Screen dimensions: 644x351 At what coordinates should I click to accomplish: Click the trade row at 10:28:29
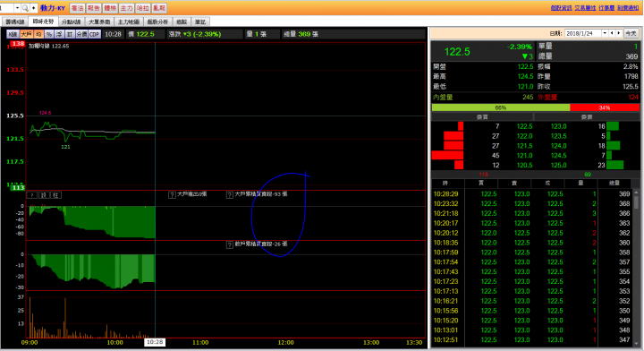(531, 194)
